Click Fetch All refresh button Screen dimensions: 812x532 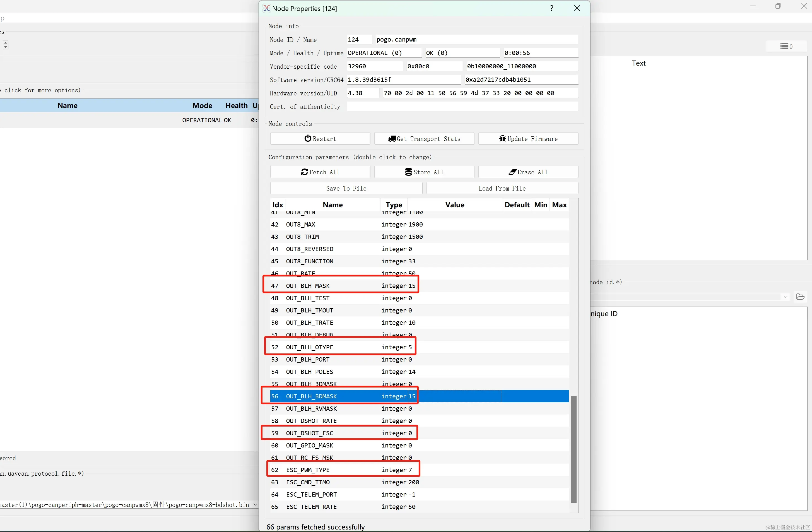point(320,172)
